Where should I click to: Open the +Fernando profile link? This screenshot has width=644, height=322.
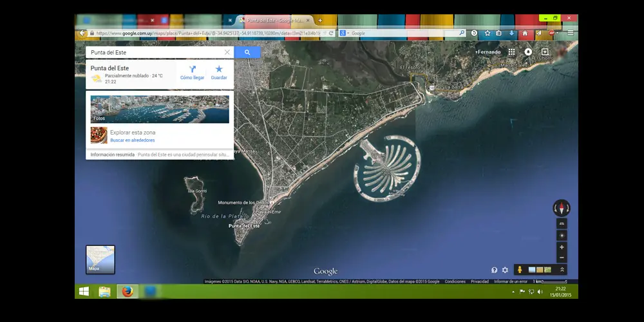(x=488, y=52)
